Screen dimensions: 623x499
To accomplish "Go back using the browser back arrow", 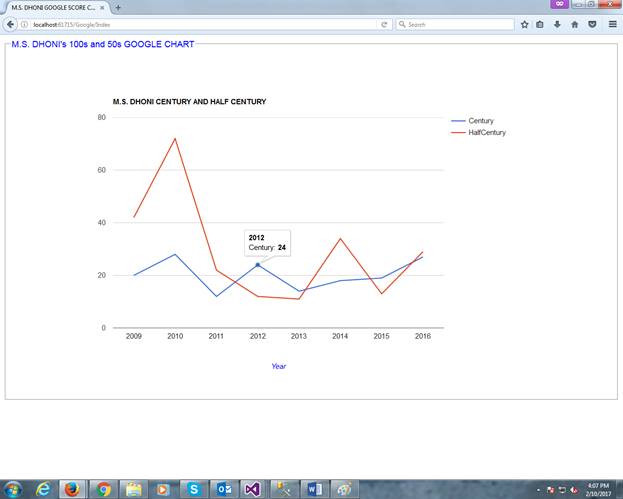I will pos(10,24).
